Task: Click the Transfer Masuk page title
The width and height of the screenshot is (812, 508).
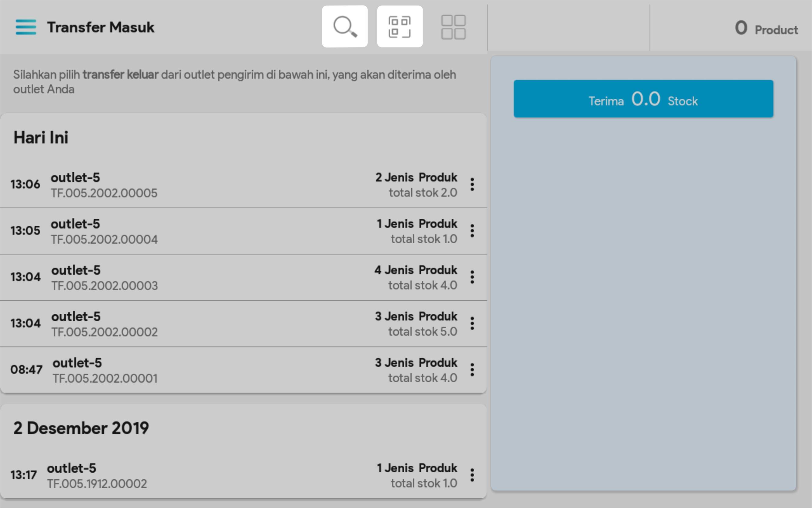Action: [x=101, y=27]
